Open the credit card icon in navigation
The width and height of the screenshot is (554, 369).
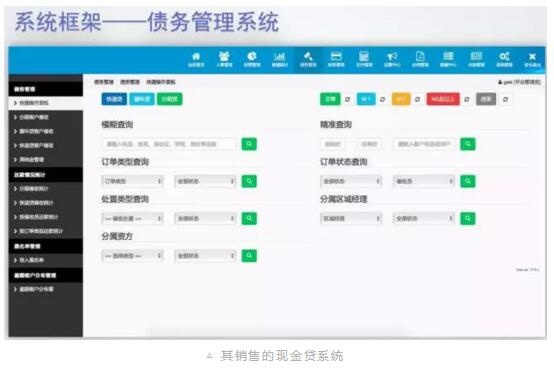[336, 59]
